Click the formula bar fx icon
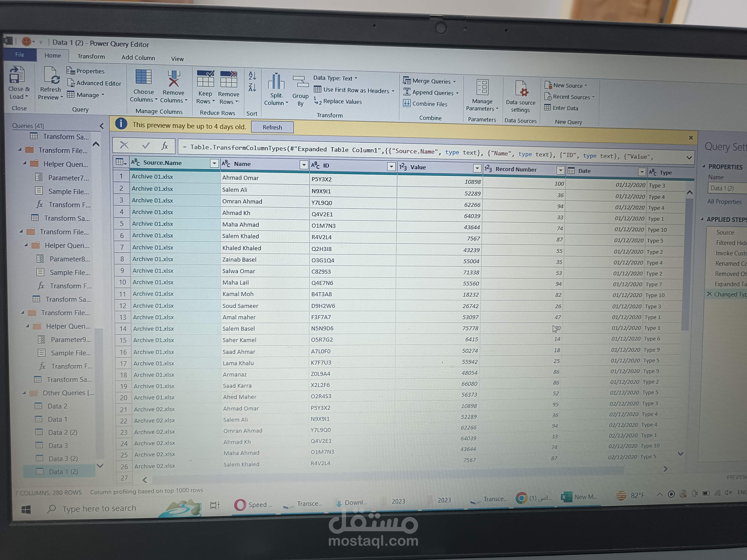Viewport: 747px width, 560px height. (165, 146)
